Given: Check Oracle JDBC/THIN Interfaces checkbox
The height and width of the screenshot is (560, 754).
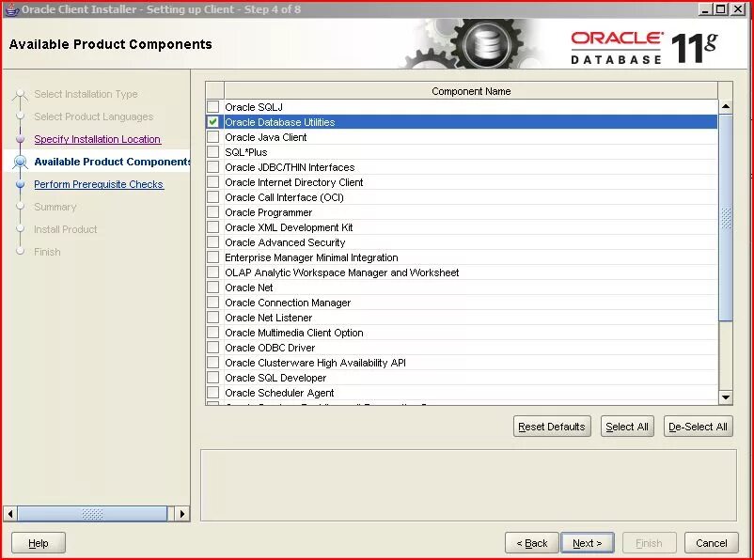Looking at the screenshot, I should (x=213, y=167).
